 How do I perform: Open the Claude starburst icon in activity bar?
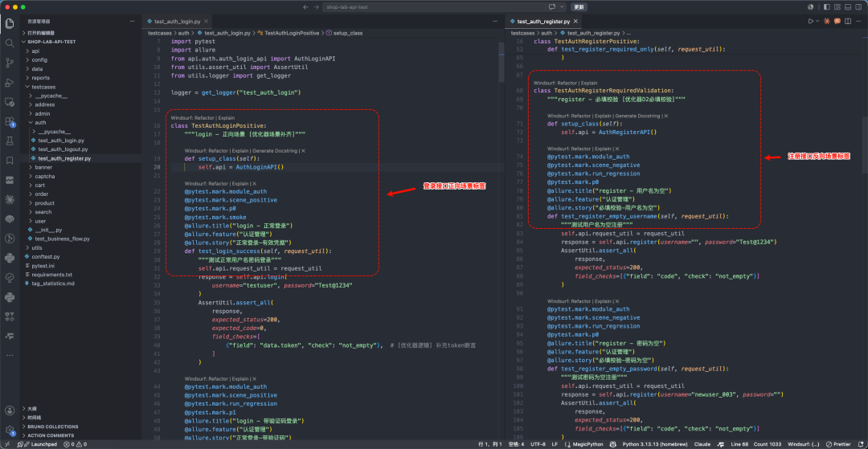(x=10, y=199)
